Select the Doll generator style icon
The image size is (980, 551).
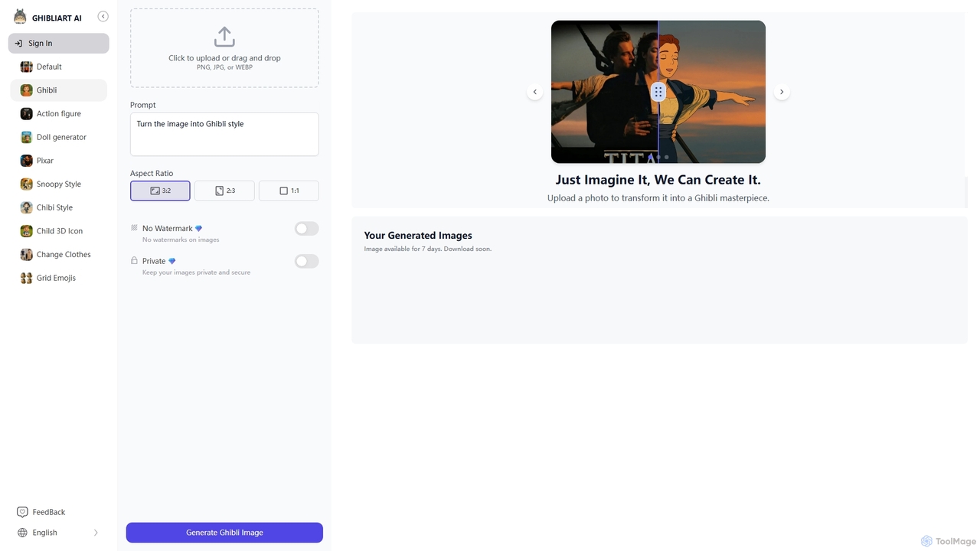(x=26, y=137)
